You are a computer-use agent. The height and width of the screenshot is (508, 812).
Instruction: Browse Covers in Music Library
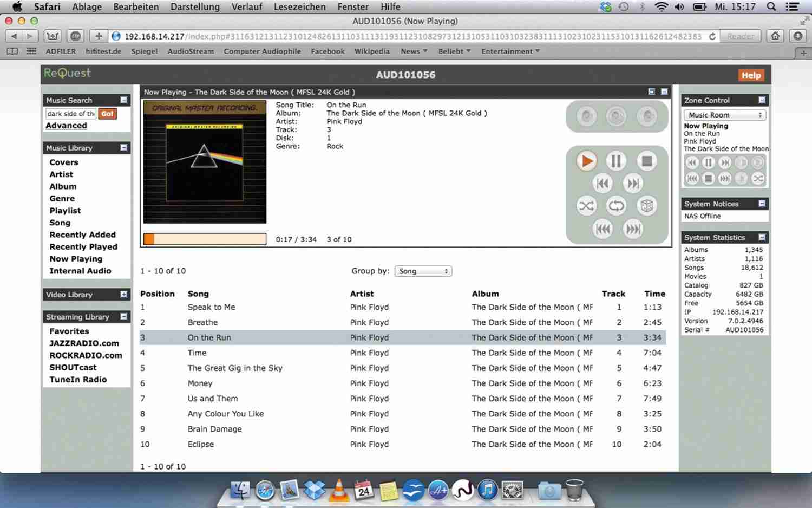[x=64, y=162]
